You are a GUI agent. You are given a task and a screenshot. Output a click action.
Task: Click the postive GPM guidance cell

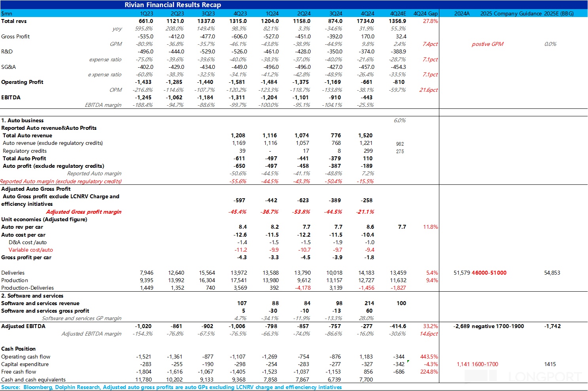(488, 44)
